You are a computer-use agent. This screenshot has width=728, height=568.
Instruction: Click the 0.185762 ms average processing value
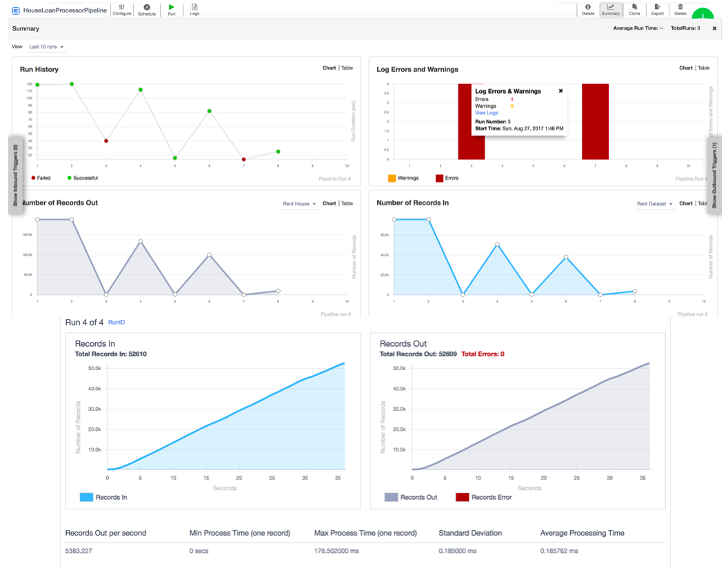pos(559,551)
